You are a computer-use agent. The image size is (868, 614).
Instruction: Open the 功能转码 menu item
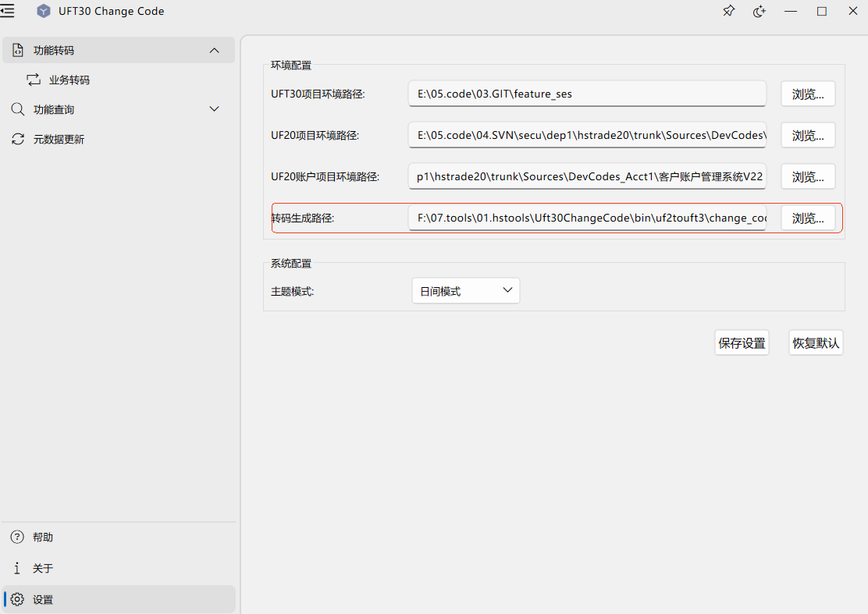[119, 51]
